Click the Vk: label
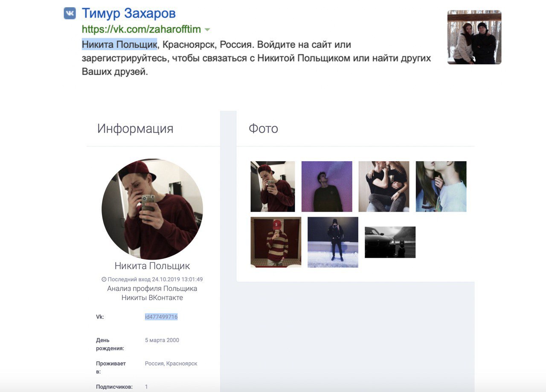The height and width of the screenshot is (392, 546). pos(100,317)
